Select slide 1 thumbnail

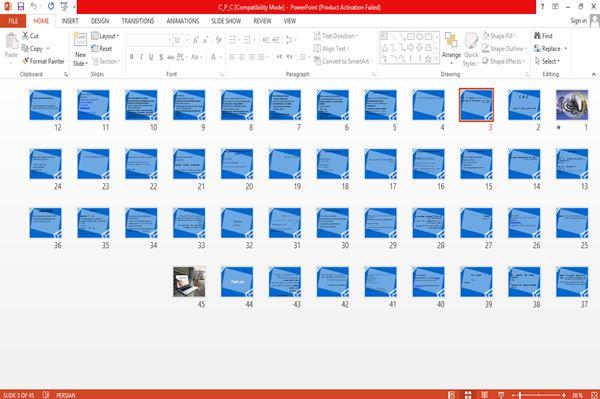572,105
